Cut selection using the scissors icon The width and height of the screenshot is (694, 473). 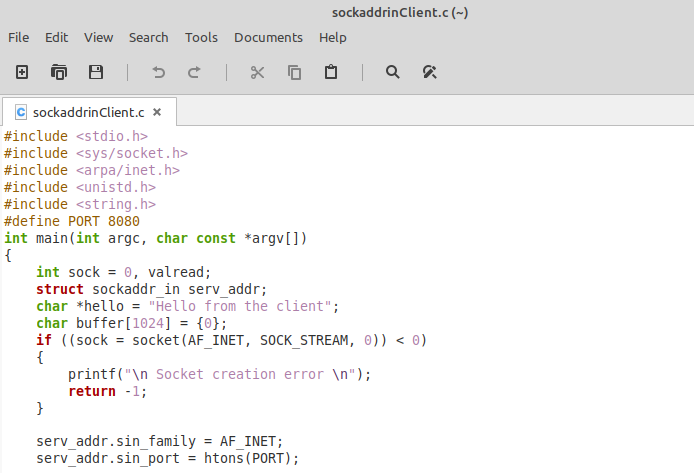pos(257,72)
